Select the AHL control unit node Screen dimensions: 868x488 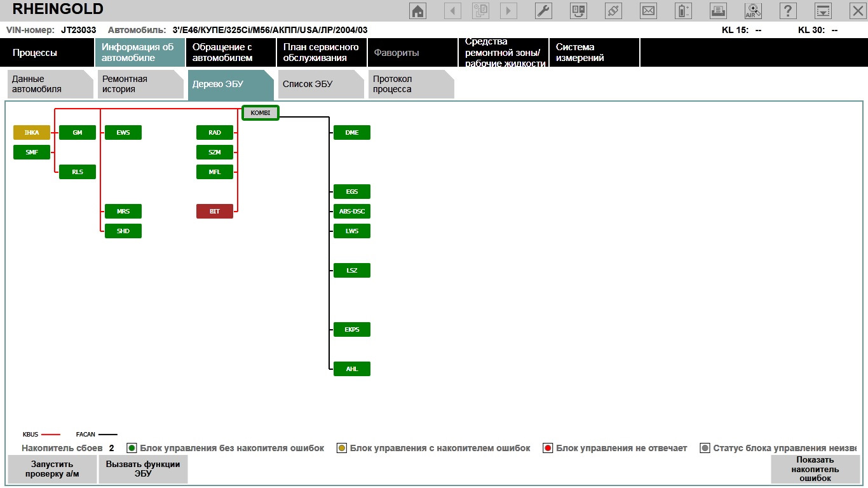pyautogui.click(x=352, y=369)
